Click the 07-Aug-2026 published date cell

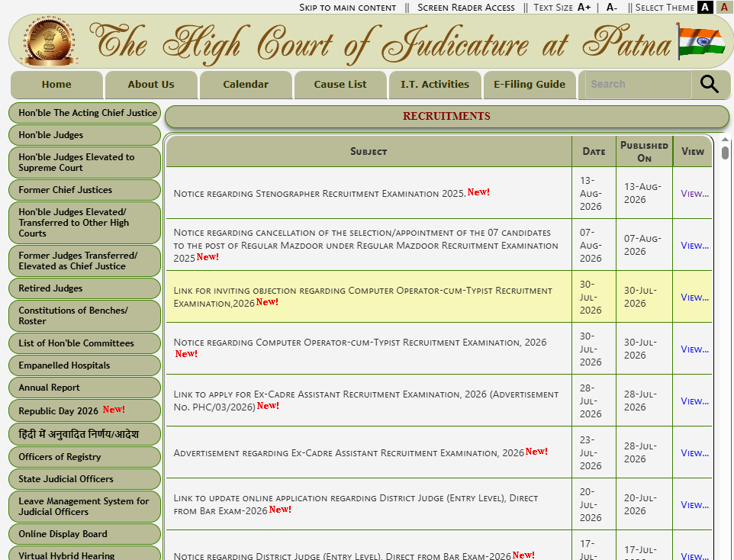(x=644, y=245)
